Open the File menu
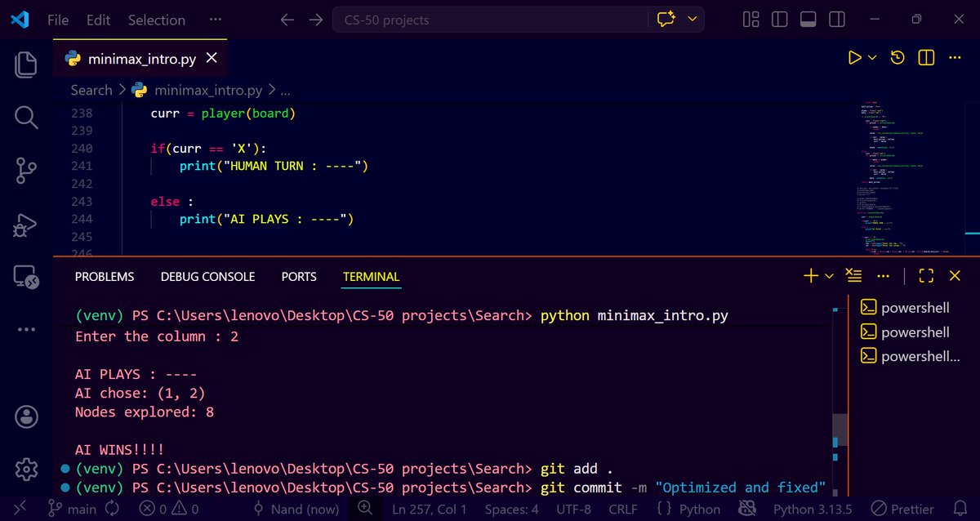 (x=58, y=20)
